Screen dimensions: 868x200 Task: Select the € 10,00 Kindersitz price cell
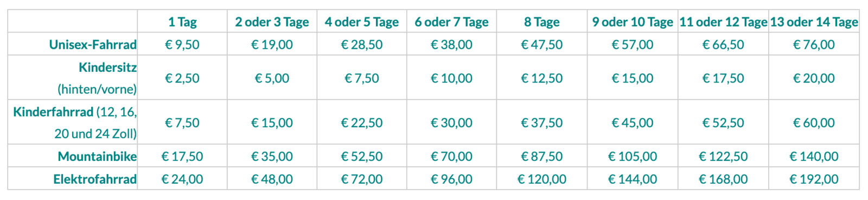click(451, 78)
